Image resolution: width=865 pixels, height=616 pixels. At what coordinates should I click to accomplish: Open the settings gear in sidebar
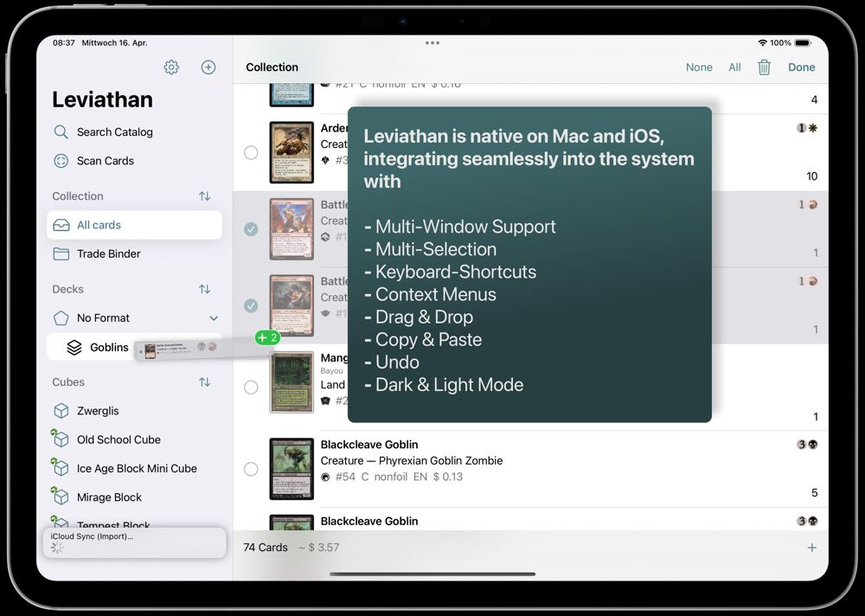tap(171, 67)
